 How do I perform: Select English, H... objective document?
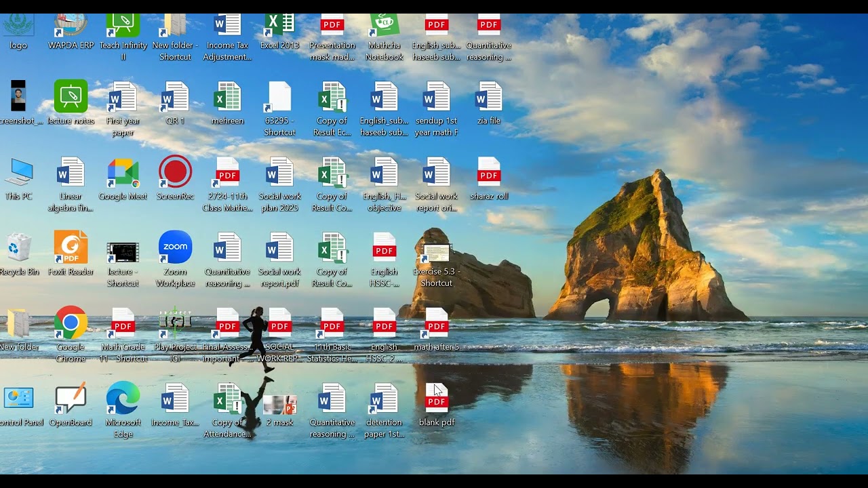point(384,184)
